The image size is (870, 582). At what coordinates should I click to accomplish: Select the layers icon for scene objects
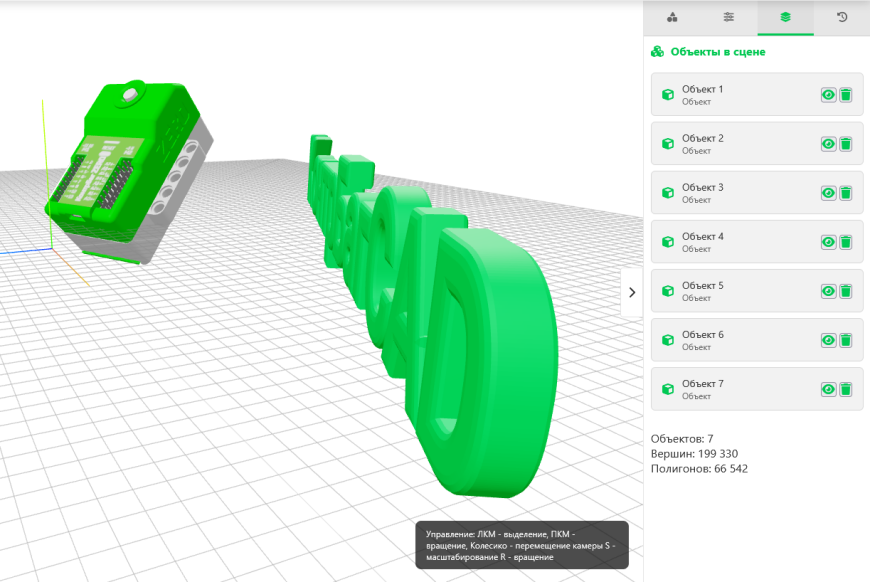pyautogui.click(x=785, y=18)
